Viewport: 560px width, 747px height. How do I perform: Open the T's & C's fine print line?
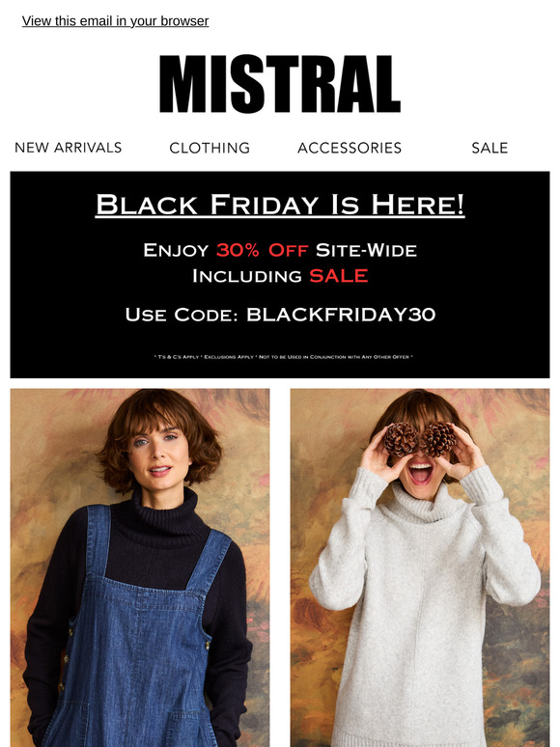(x=283, y=357)
